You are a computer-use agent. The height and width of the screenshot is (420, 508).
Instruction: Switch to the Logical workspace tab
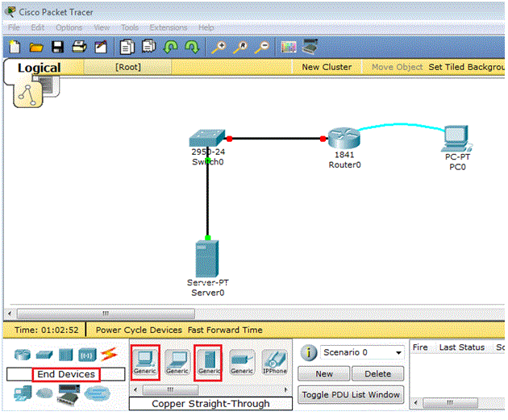[40, 68]
